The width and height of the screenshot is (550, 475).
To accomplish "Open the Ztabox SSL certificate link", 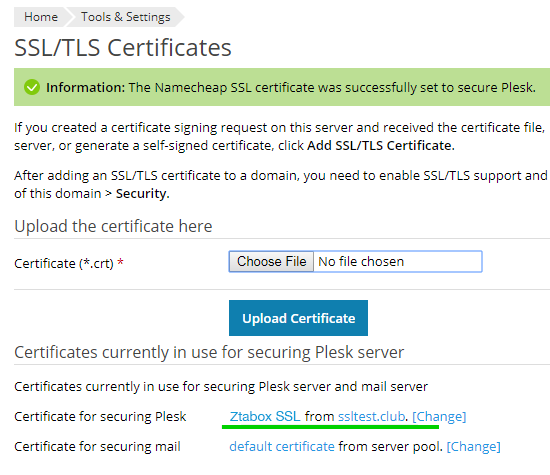I will point(265,416).
